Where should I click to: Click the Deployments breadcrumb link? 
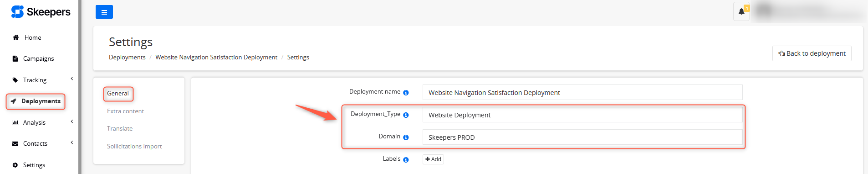coord(127,57)
